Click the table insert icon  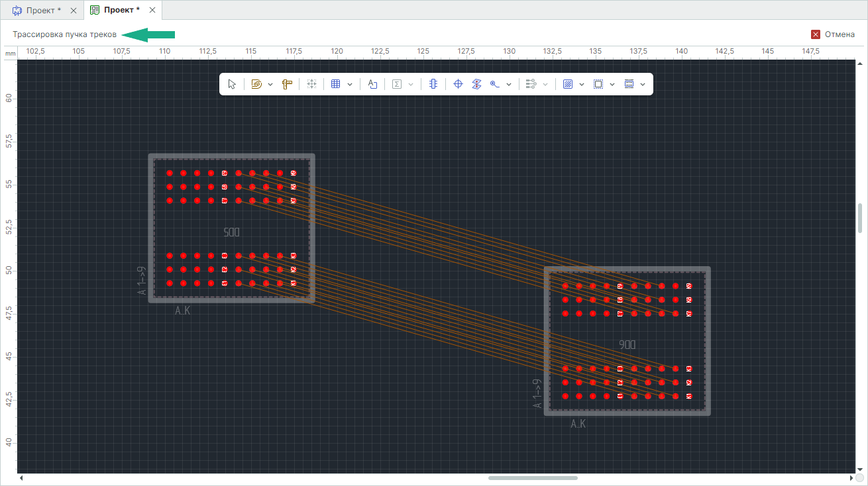[335, 84]
